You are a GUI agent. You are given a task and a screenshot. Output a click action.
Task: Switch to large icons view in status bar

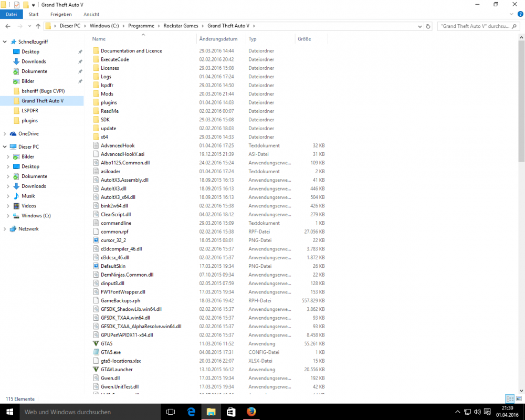[x=519, y=398]
